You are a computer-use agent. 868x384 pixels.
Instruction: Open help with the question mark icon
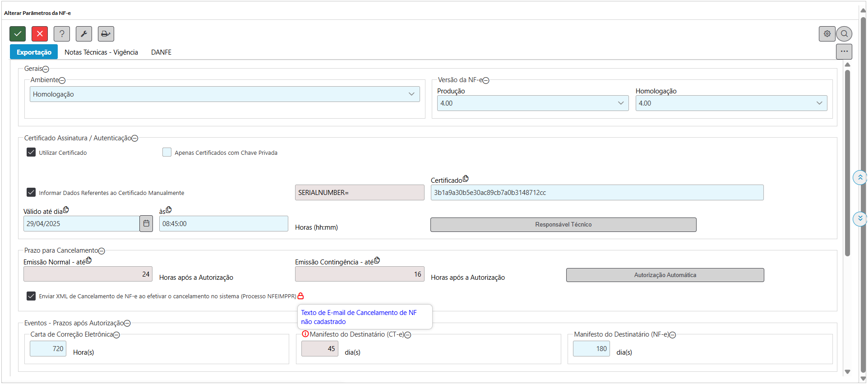click(62, 34)
